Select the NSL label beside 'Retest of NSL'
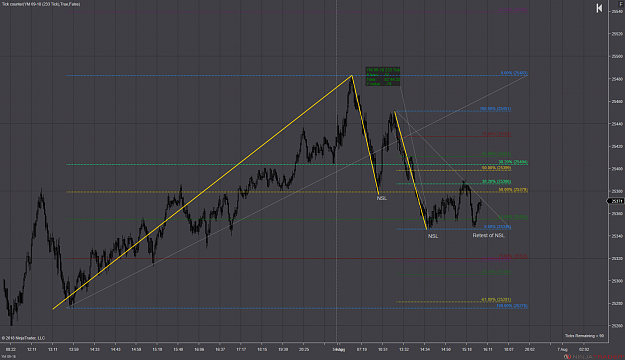 [x=433, y=236]
